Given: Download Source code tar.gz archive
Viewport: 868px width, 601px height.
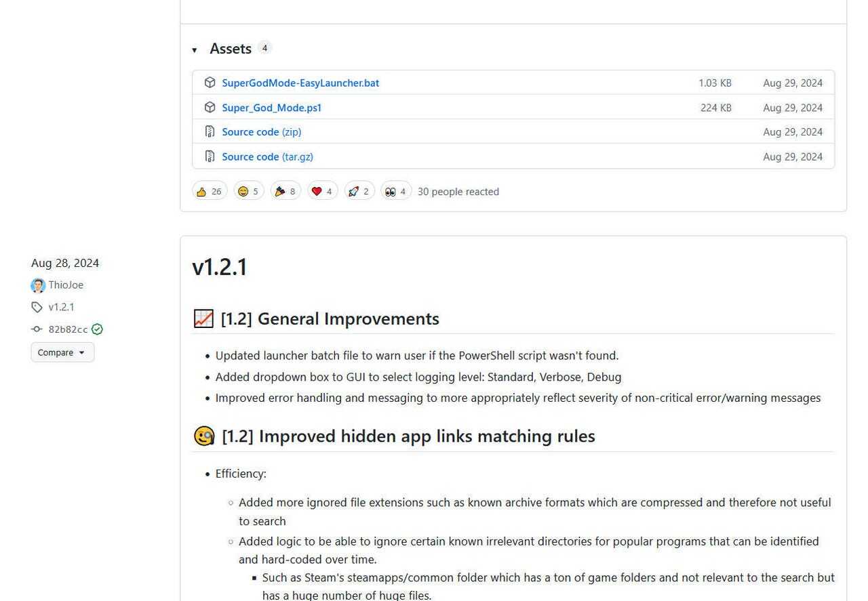Looking at the screenshot, I should pos(267,157).
